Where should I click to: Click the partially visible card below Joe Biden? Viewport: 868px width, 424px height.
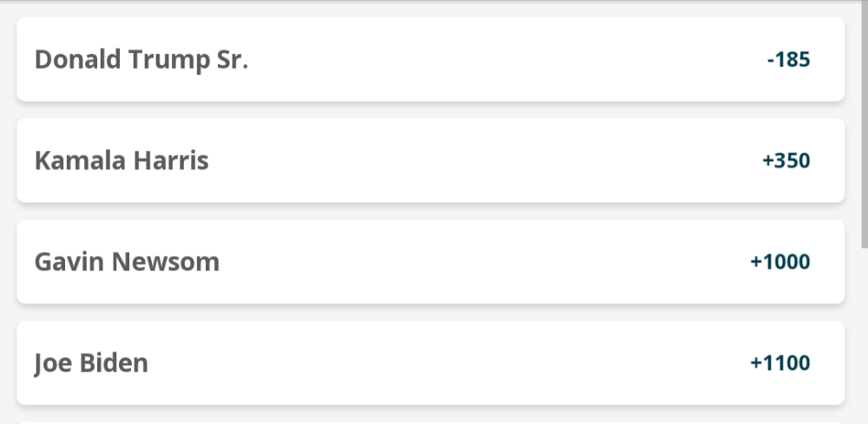(431, 422)
